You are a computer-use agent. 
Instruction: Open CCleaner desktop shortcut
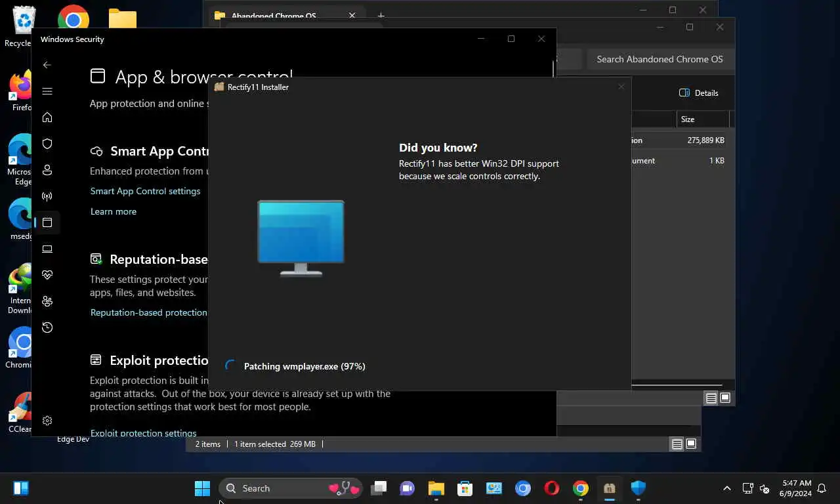[20, 412]
